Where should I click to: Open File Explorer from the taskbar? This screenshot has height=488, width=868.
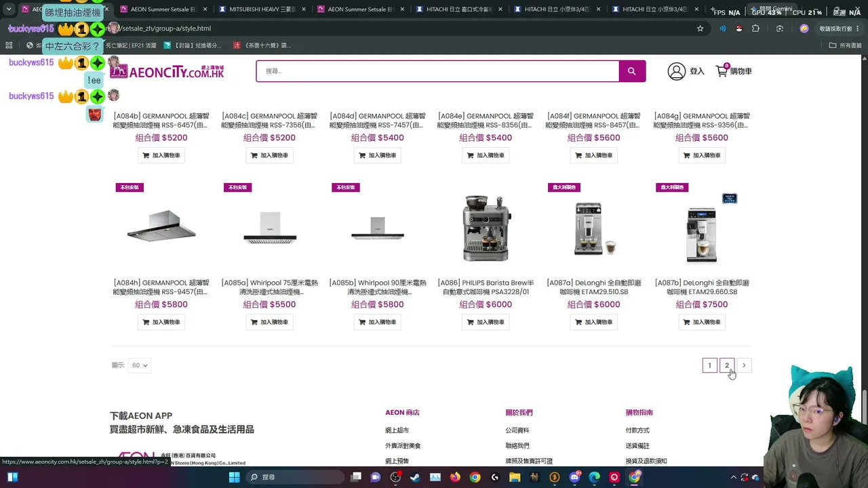pos(515,477)
